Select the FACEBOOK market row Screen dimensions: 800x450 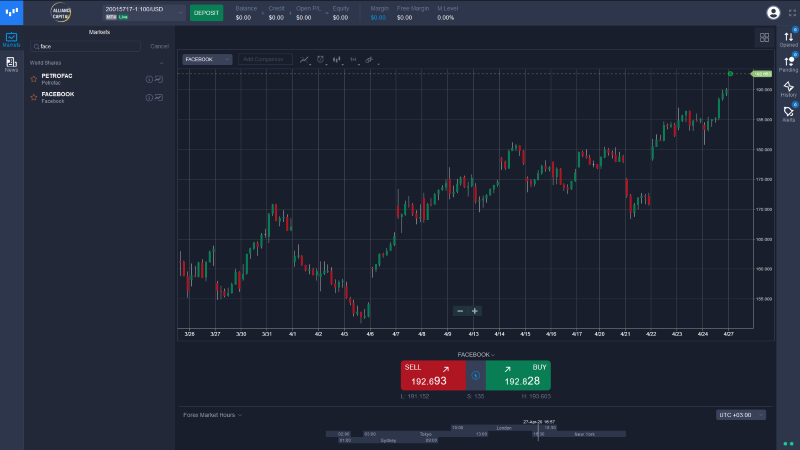click(99, 97)
